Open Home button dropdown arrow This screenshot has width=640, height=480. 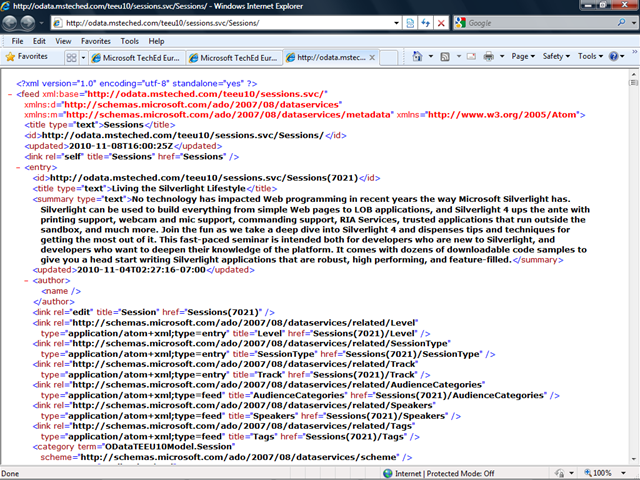[x=431, y=56]
